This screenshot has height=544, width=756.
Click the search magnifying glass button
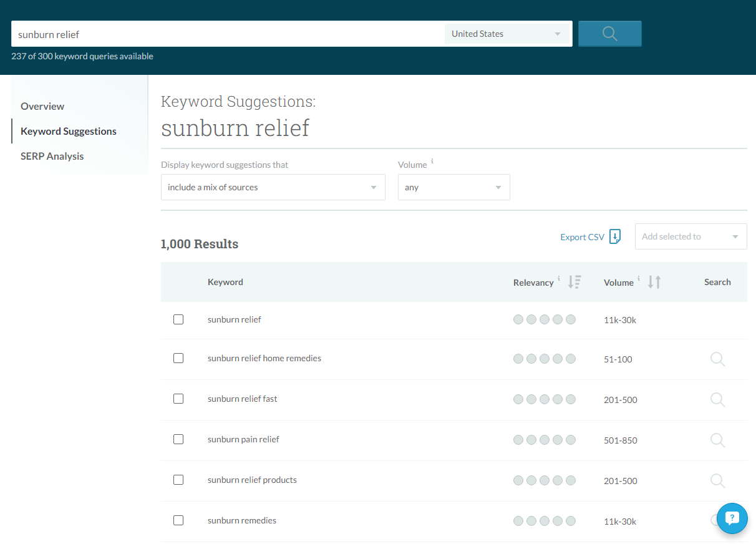[x=609, y=34]
